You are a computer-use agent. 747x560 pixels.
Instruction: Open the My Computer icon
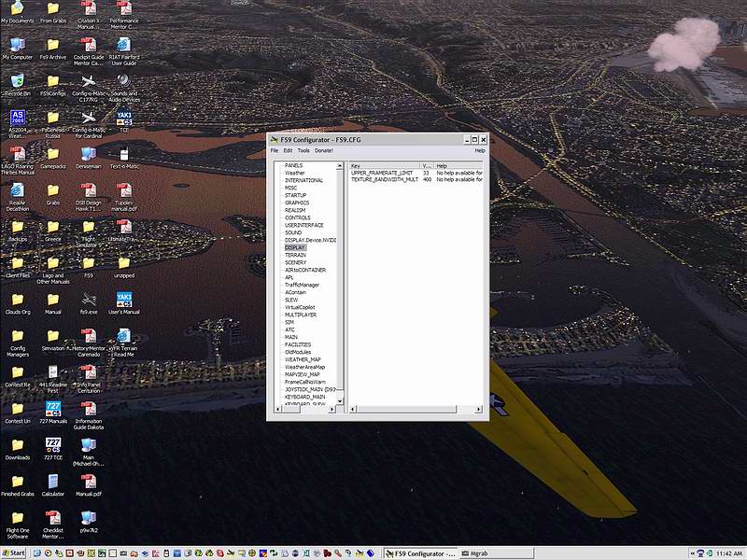(x=17, y=45)
